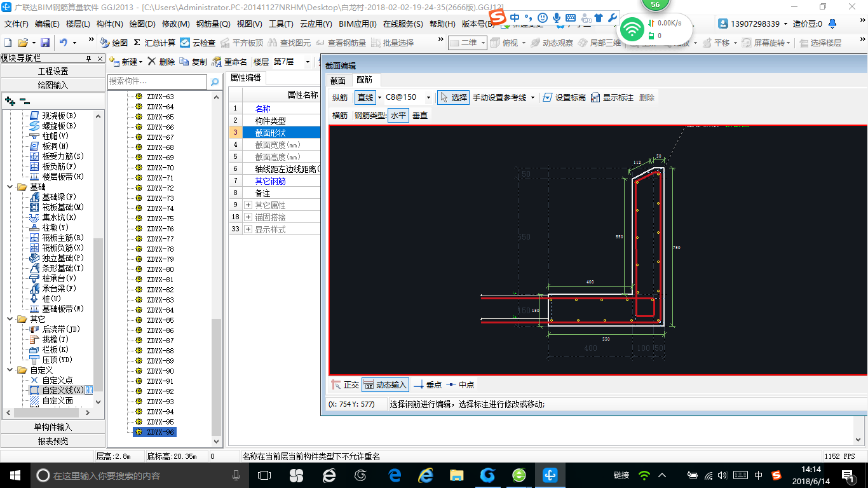Click the open folder icon in toolbar
This screenshot has width=868, height=488.
tap(22, 43)
